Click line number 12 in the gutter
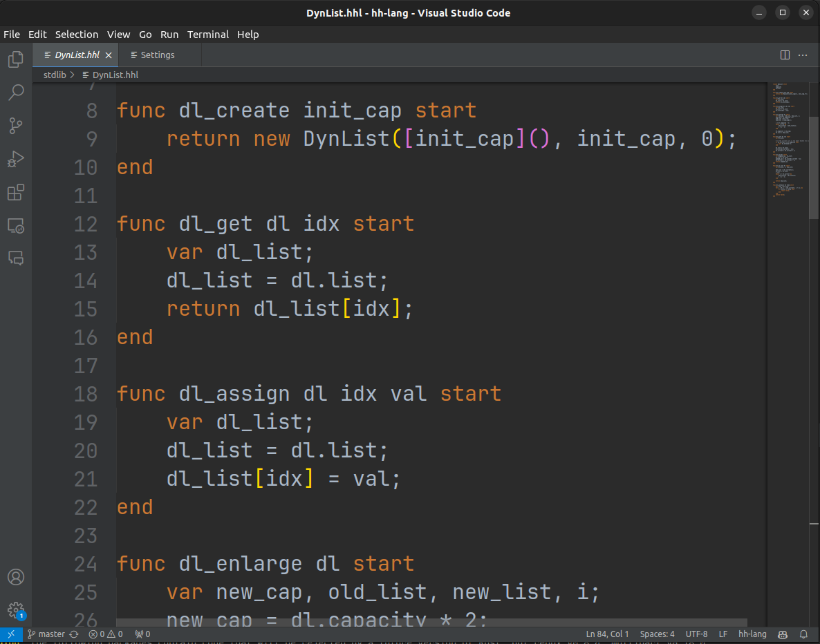The image size is (820, 644). point(86,225)
